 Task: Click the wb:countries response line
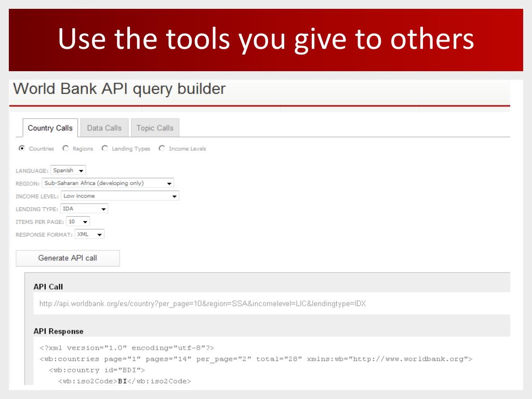coord(256,359)
